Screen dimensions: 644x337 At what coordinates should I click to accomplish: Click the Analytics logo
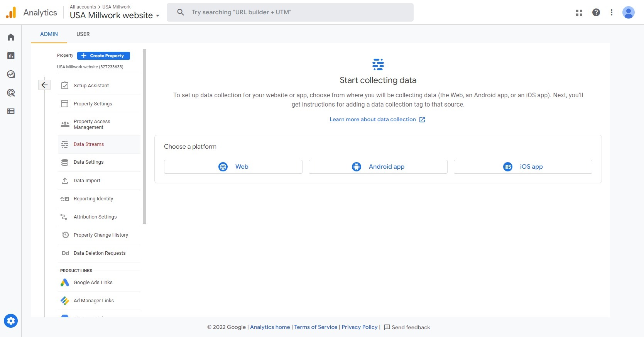[x=11, y=12]
